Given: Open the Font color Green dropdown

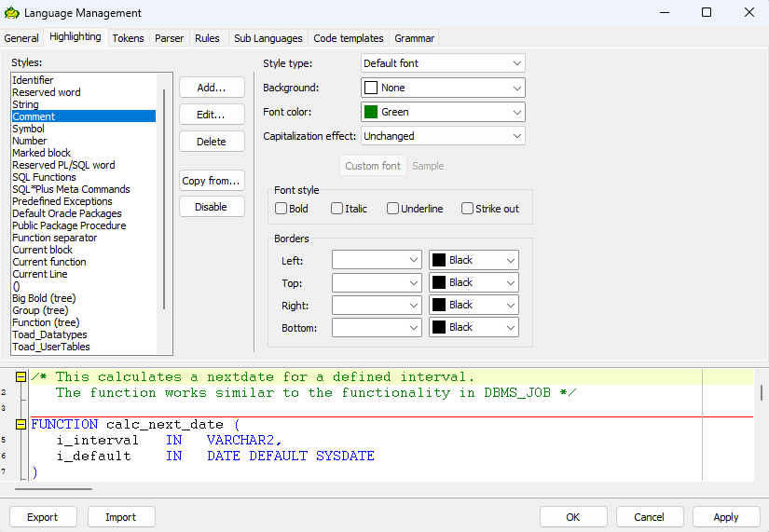Looking at the screenshot, I should 443,112.
